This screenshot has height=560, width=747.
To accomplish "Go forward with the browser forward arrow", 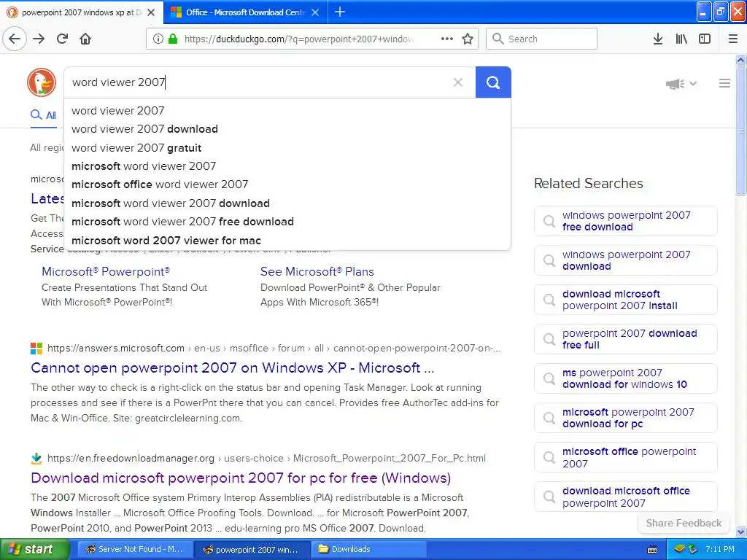I will [39, 39].
